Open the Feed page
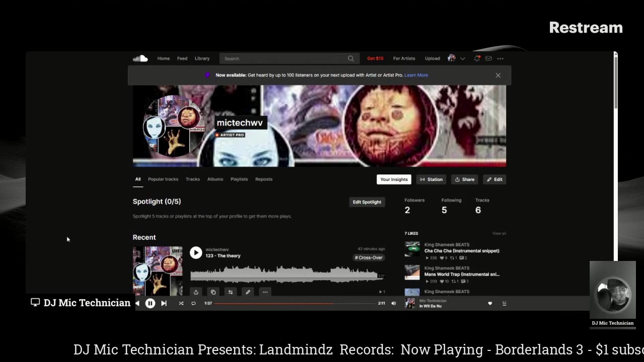The image size is (644, 362). 182,58
